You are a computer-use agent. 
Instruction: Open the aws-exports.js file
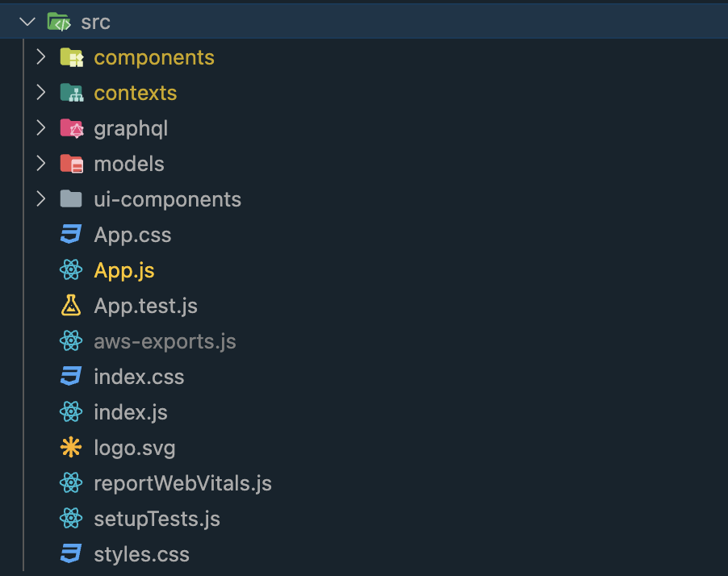(165, 341)
